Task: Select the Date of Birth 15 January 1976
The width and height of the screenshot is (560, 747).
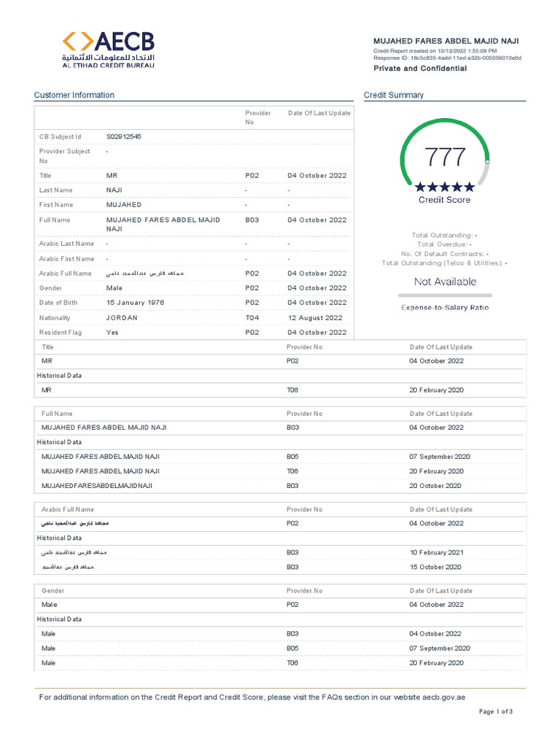Action: click(x=135, y=303)
